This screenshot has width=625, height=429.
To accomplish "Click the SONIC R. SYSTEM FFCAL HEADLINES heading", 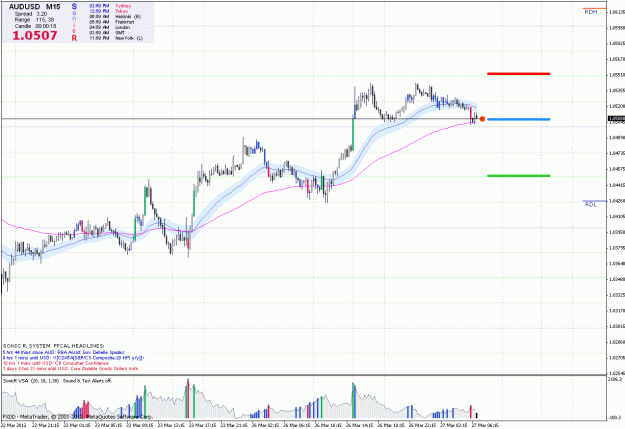I will coord(54,346).
